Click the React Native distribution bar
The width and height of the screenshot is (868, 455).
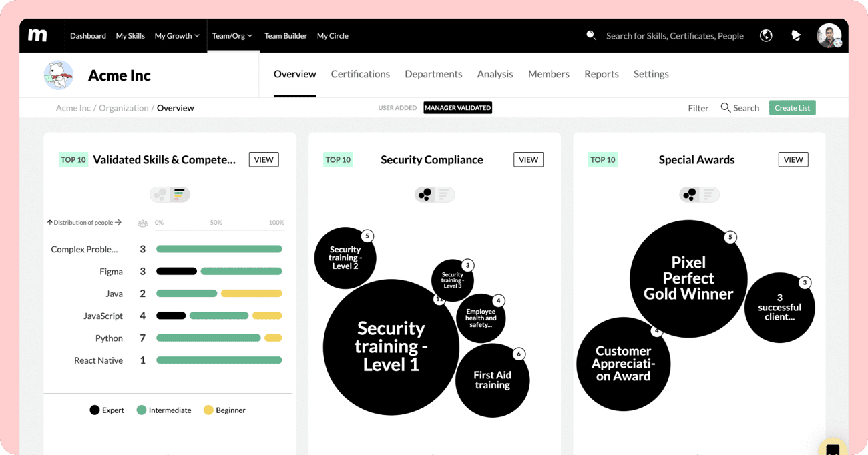pyautogui.click(x=219, y=360)
